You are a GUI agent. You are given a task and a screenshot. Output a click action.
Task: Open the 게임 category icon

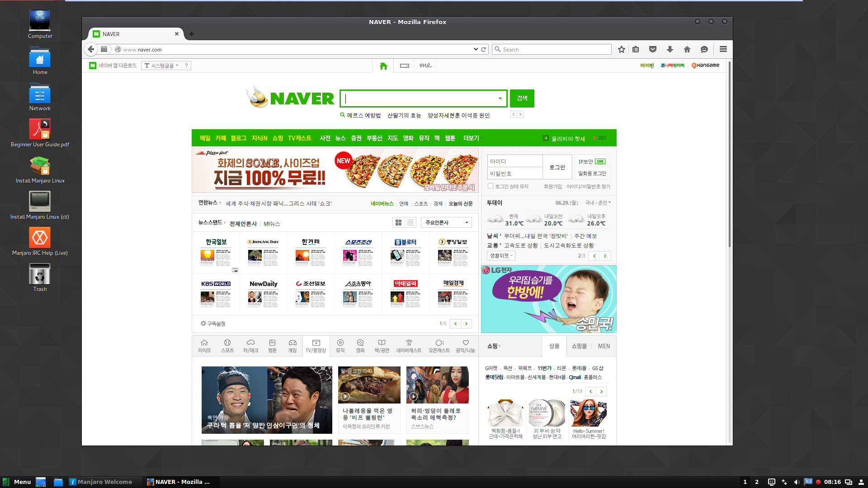click(x=292, y=346)
